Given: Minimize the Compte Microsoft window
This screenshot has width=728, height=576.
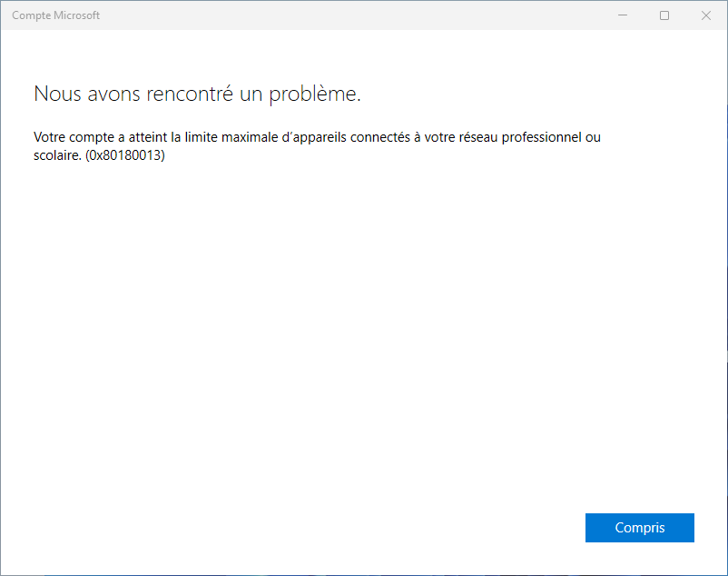Looking at the screenshot, I should click(623, 15).
